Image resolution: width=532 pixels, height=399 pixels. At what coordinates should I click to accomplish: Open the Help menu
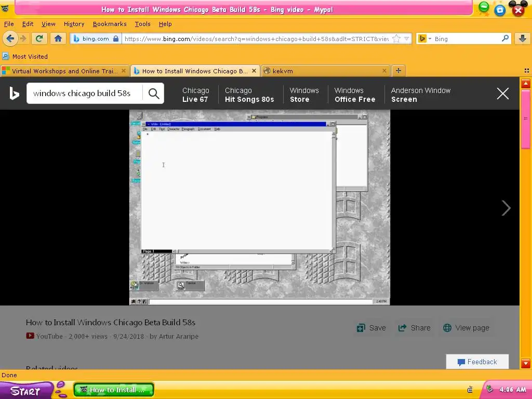click(x=165, y=24)
